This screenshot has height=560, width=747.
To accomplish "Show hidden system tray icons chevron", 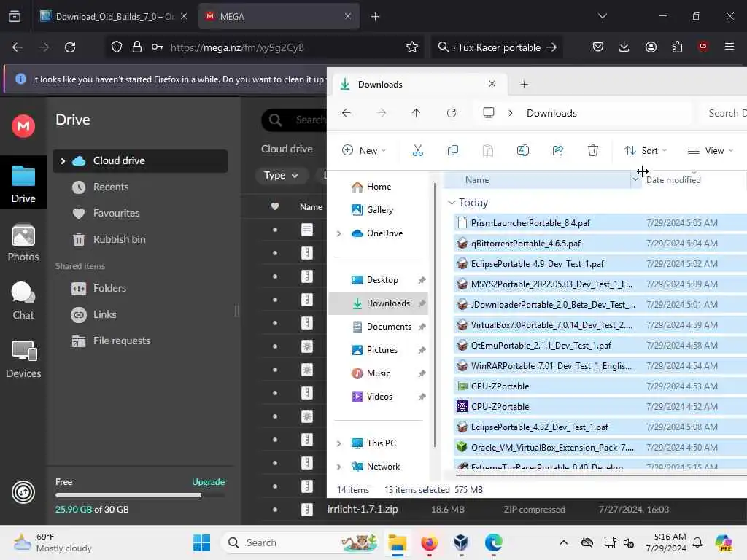I will click(564, 542).
